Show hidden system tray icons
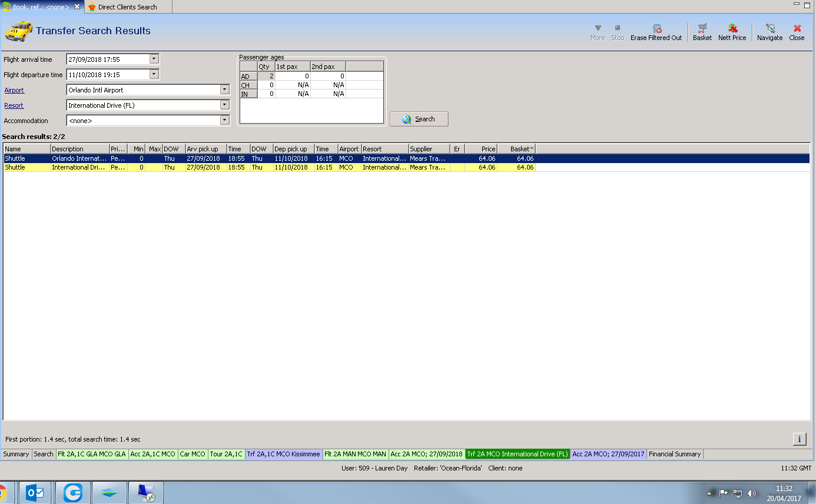This screenshot has height=504, width=816. [x=709, y=493]
